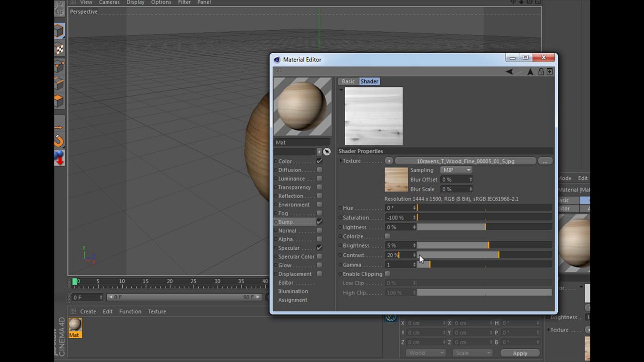644x362 pixels.
Task: Select the Mat material thumbnail in manager
Action: [x=75, y=327]
